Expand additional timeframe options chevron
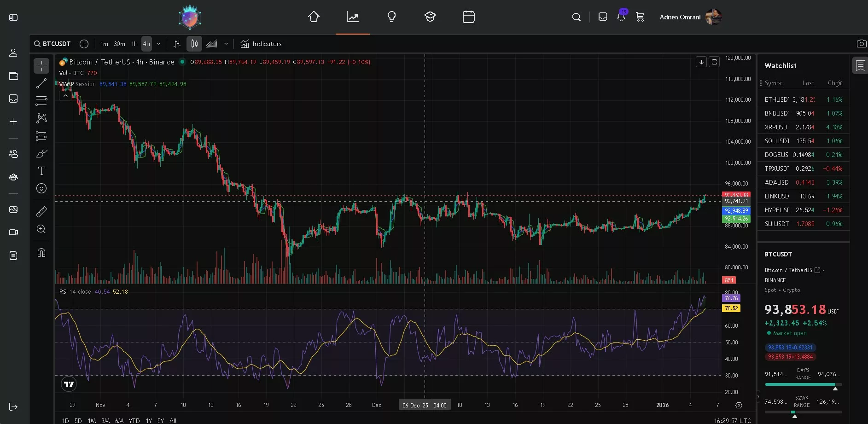 (158, 44)
